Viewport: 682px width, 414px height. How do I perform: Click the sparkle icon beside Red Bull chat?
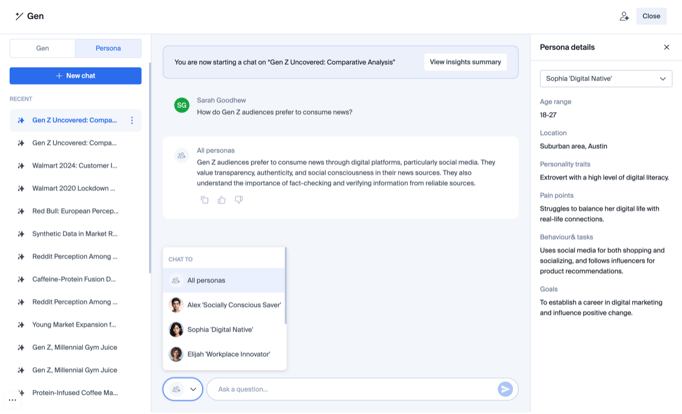(x=20, y=211)
